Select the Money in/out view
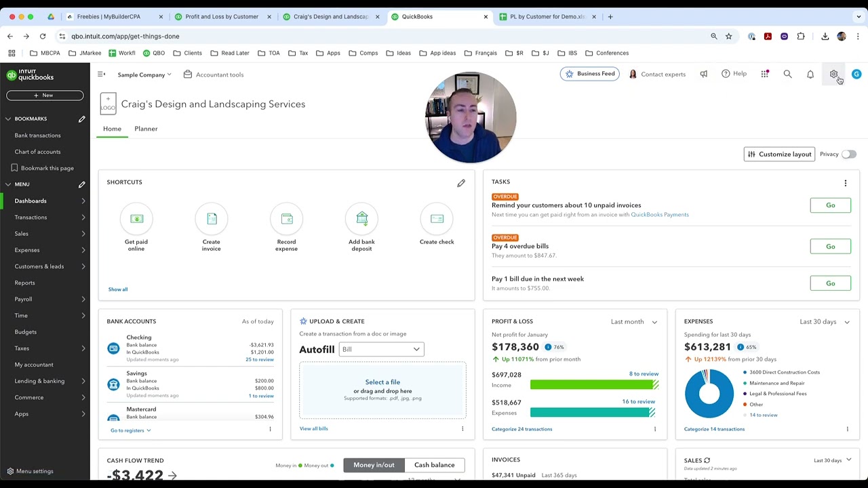 click(374, 465)
